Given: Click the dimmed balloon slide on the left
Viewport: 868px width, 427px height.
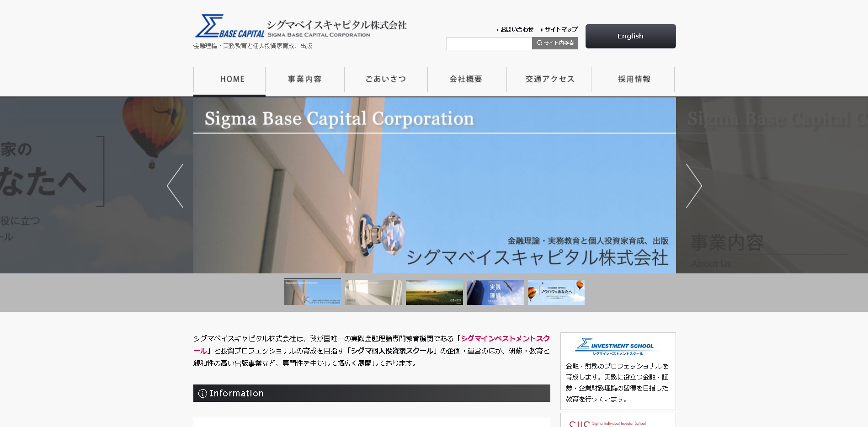Looking at the screenshot, I should click(96, 185).
